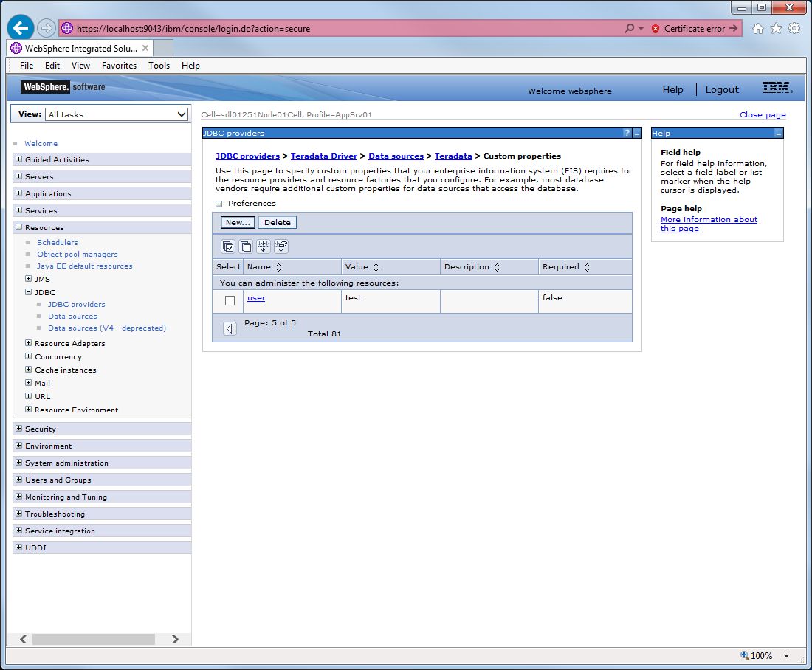Open the zoom level dropdown arrow

786,655
